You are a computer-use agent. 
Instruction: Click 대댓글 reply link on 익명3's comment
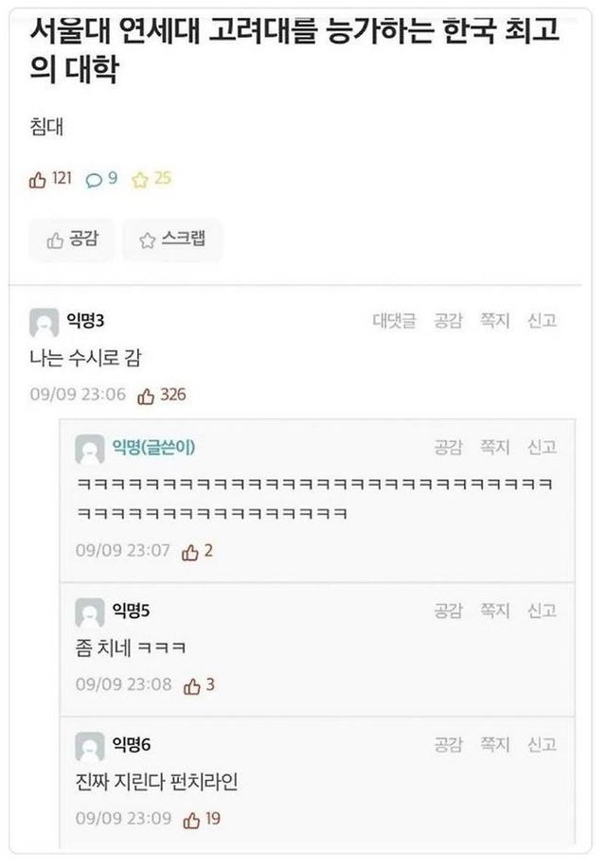394,321
